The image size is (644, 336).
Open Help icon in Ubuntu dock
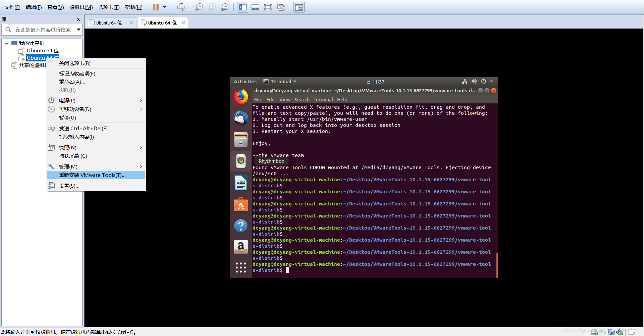241,226
